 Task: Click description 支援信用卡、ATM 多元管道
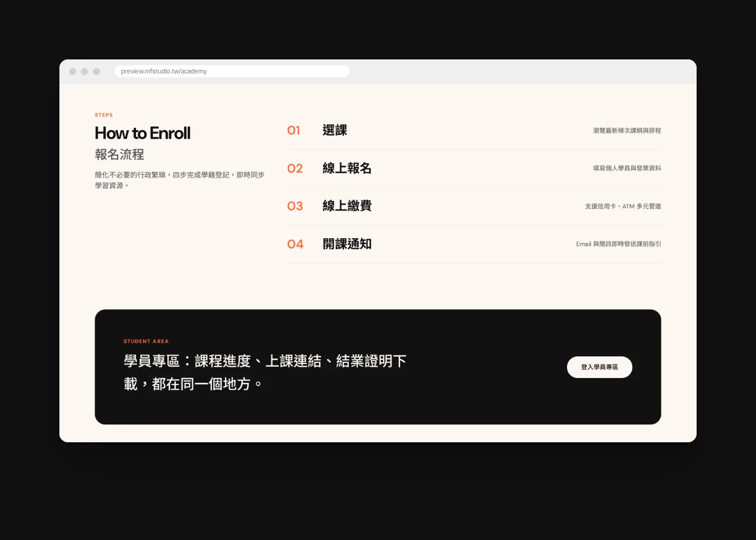click(x=623, y=206)
